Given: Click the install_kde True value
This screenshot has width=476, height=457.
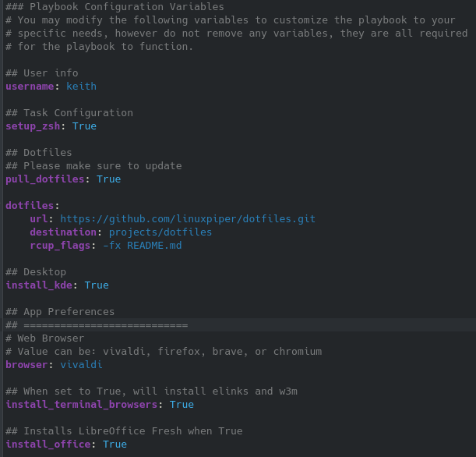Looking at the screenshot, I should click(97, 285).
